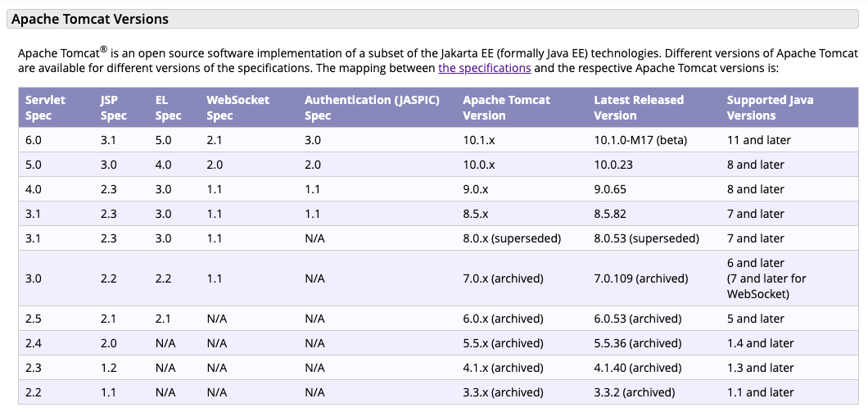Screen dimensions: 868x412
Task: Click the EL Spec column header
Action: pyautogui.click(x=169, y=107)
